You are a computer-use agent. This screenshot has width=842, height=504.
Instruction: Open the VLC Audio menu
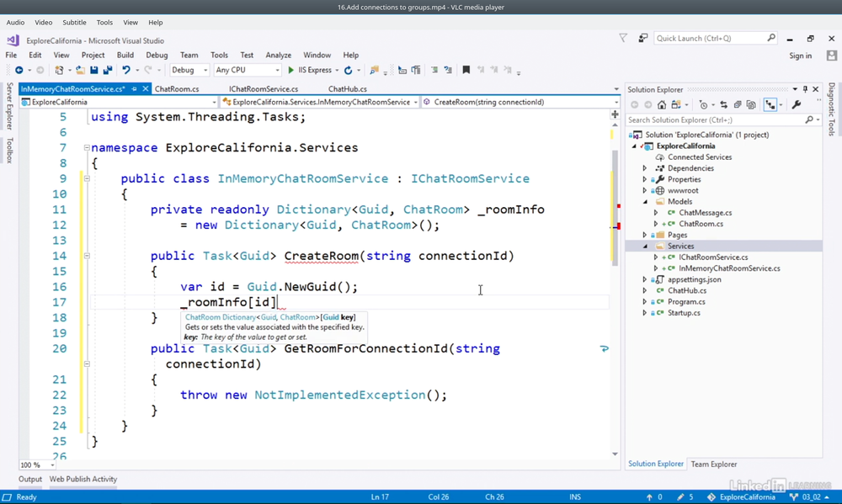click(x=15, y=23)
